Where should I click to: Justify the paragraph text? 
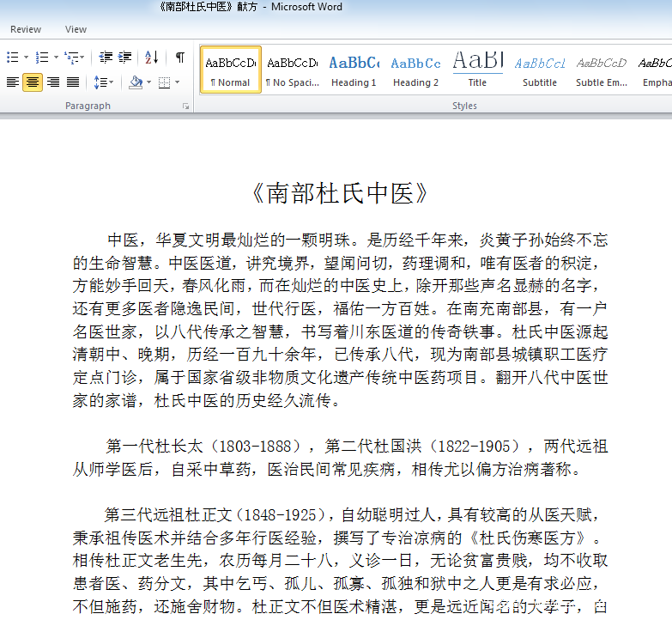point(73,82)
